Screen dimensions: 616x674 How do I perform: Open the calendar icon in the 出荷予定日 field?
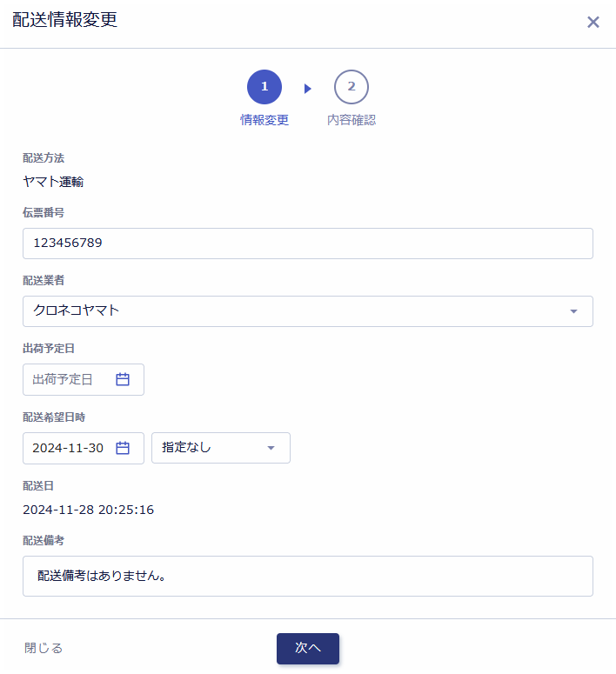pos(123,379)
